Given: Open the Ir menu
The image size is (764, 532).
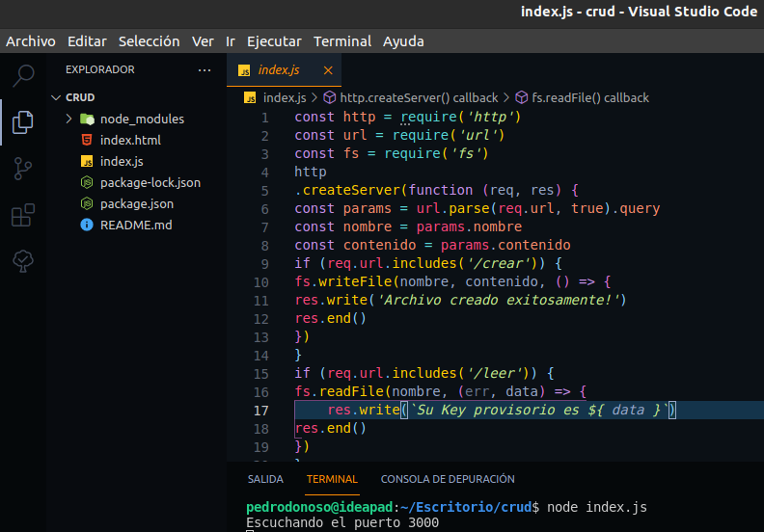Looking at the screenshot, I should (231, 41).
